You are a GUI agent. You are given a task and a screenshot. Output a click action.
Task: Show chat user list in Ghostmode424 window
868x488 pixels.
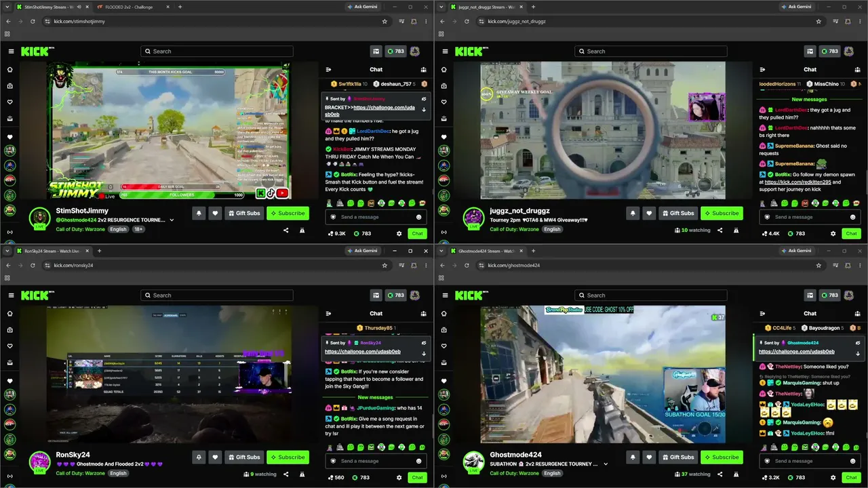click(858, 313)
